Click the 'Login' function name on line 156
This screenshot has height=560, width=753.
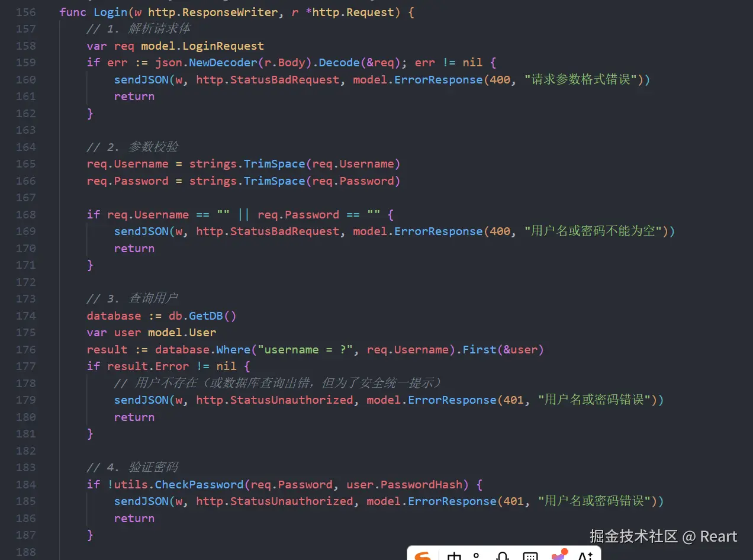pos(111,12)
